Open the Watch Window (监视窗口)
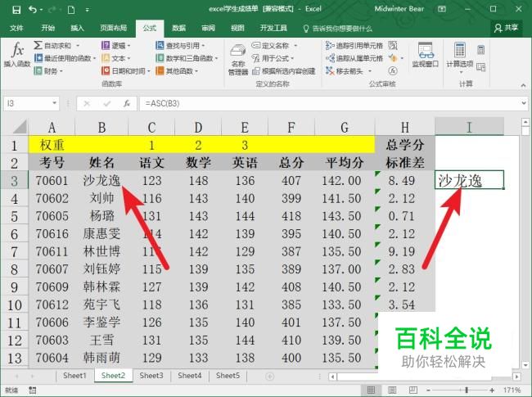The width and height of the screenshot is (532, 397). pos(425,54)
